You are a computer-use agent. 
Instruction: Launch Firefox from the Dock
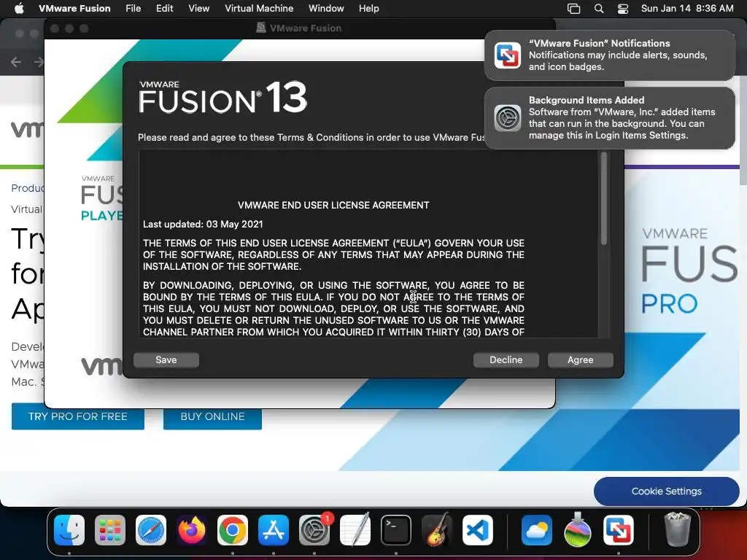click(x=192, y=530)
